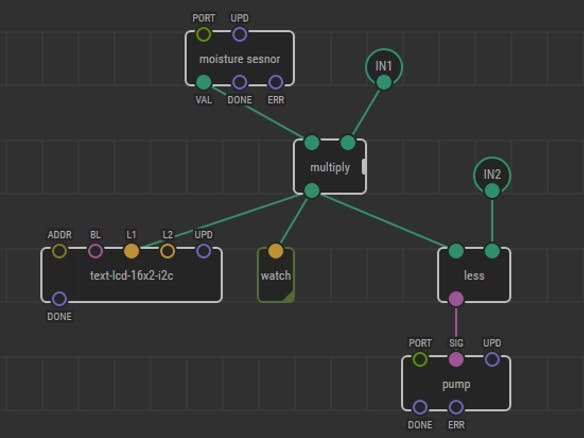This screenshot has height=438, width=584.
Task: Click the VAL output pin of moisture sensor
Action: [x=203, y=82]
